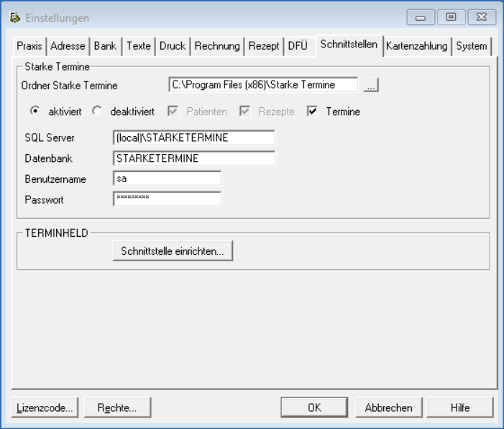The height and width of the screenshot is (429, 504).
Task: Click into the SQL Server field
Action: pos(193,137)
